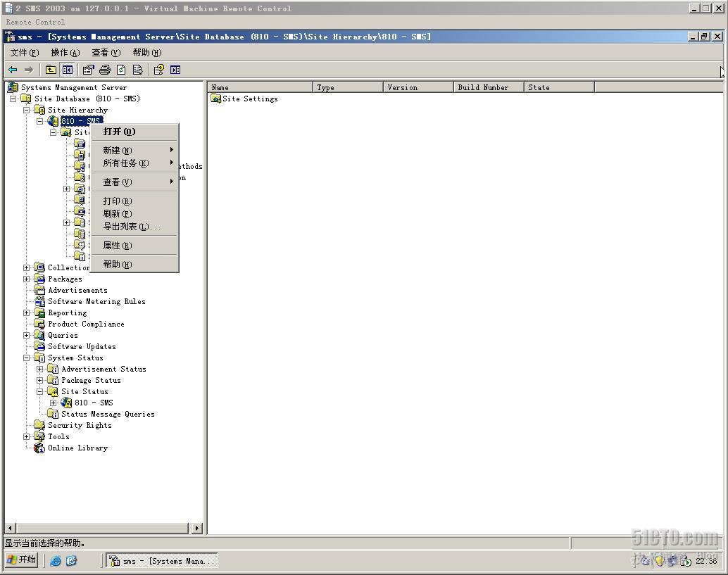Click the Security Rights icon

(40, 425)
